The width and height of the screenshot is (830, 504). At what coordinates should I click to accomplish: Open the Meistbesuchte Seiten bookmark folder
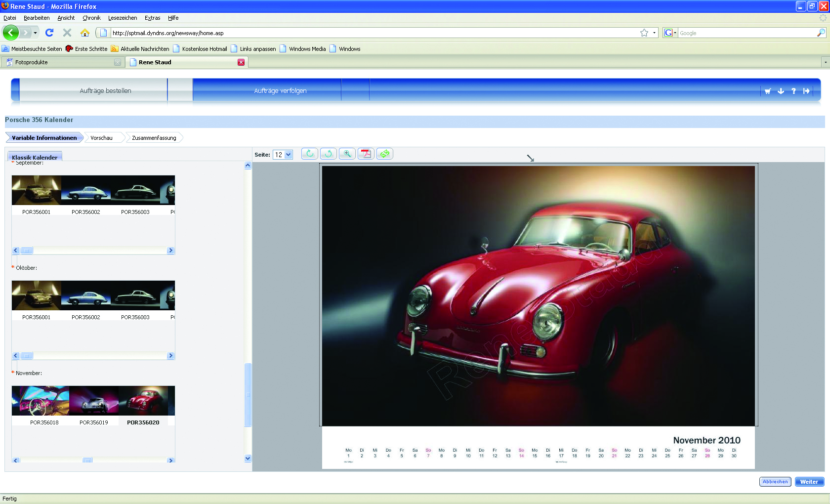pos(32,49)
